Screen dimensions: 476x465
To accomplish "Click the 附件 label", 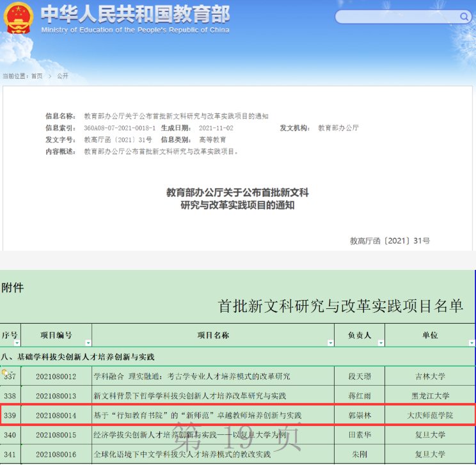I will click(12, 287).
